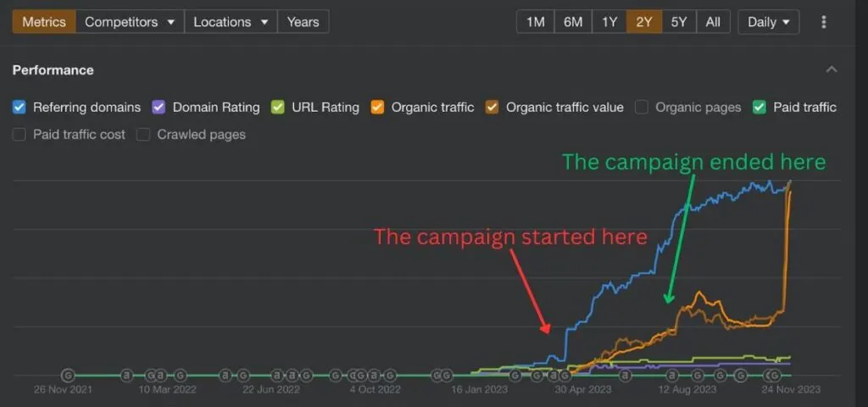Click the '4 Oct 2022' axis date

point(375,390)
